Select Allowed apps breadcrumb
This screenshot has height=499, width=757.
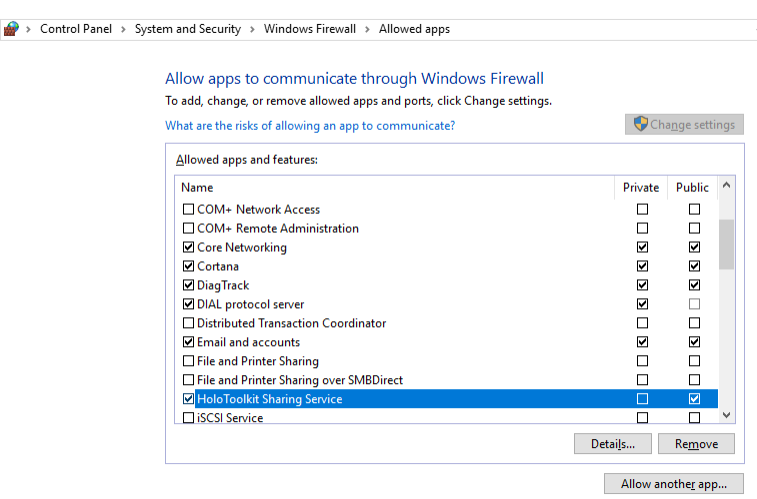414,29
